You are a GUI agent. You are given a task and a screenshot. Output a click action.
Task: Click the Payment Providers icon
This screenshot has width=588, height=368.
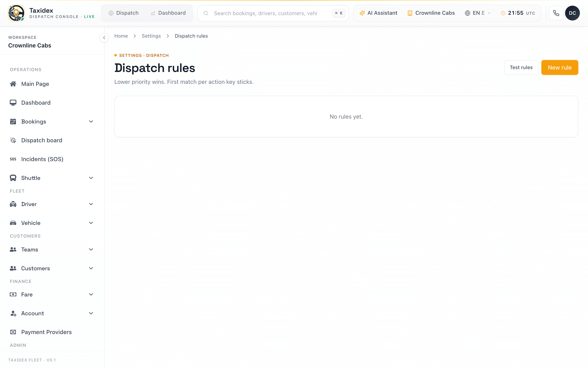[13, 332]
